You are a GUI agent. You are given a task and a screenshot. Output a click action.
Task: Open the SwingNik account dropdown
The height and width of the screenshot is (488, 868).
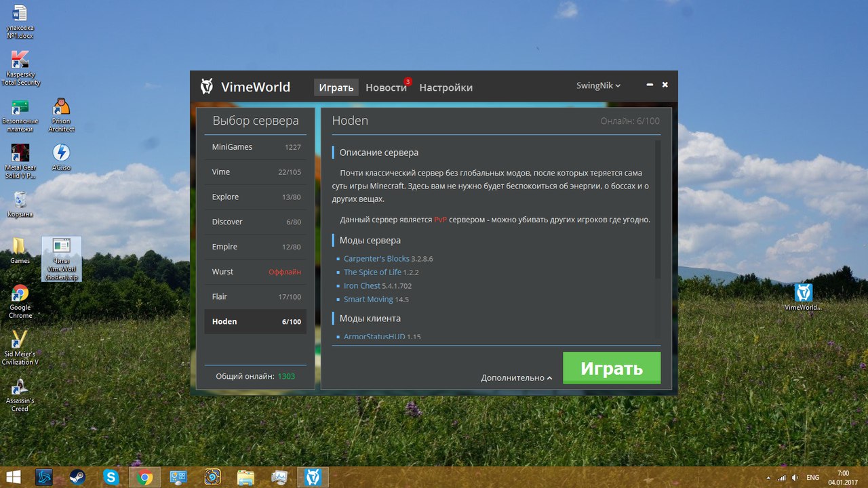pos(598,85)
